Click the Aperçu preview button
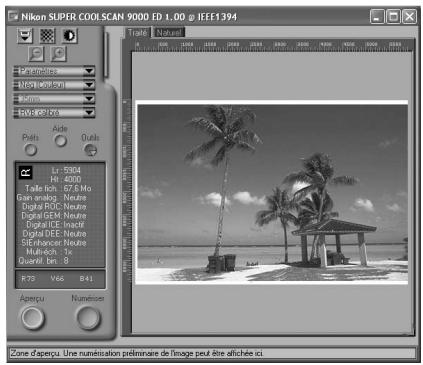 [32, 318]
